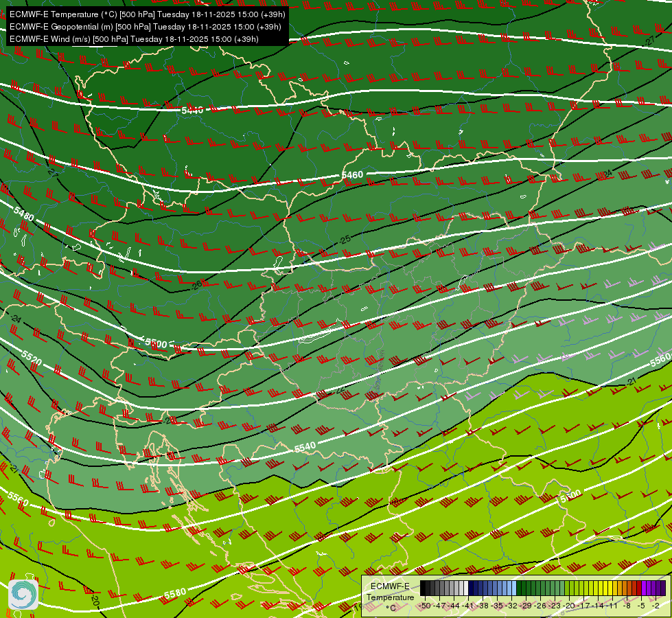This screenshot has height=618, width=672.
Task: Pick the lightest blue legend swatch
Action: 514,588
